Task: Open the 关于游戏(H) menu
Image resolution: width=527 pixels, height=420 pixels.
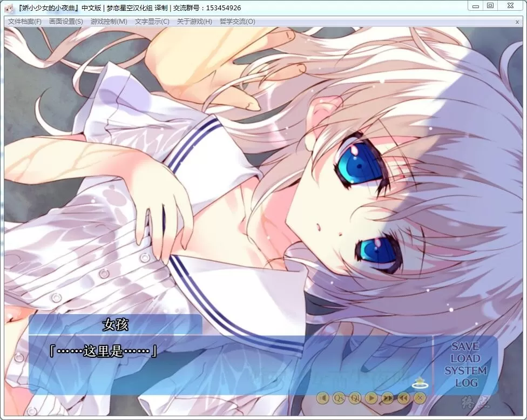Action: coord(194,22)
